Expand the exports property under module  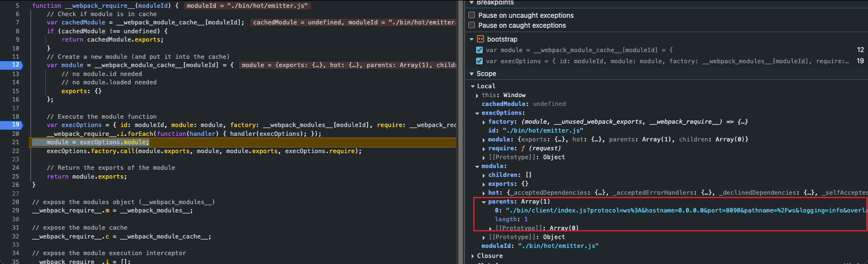coord(484,184)
